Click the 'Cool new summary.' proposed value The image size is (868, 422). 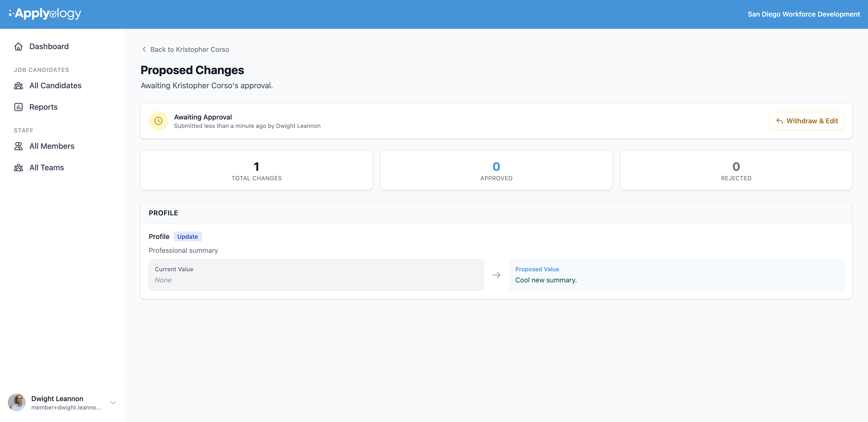pos(546,280)
